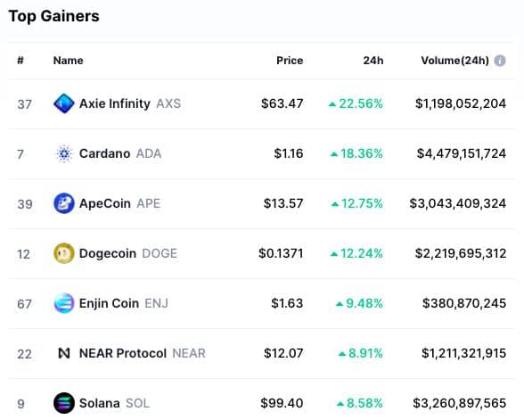Click the Volume(24h) info icon
The image size is (524, 420).
coord(500,61)
